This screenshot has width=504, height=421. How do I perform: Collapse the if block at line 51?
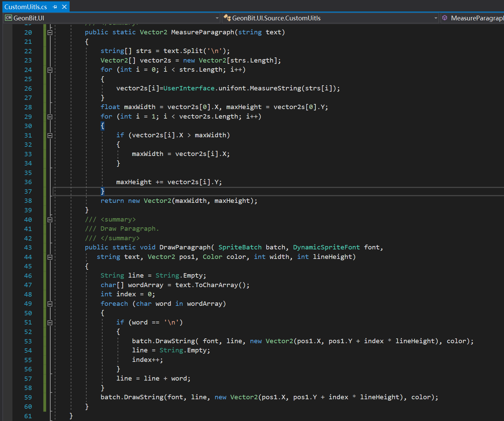pos(50,322)
